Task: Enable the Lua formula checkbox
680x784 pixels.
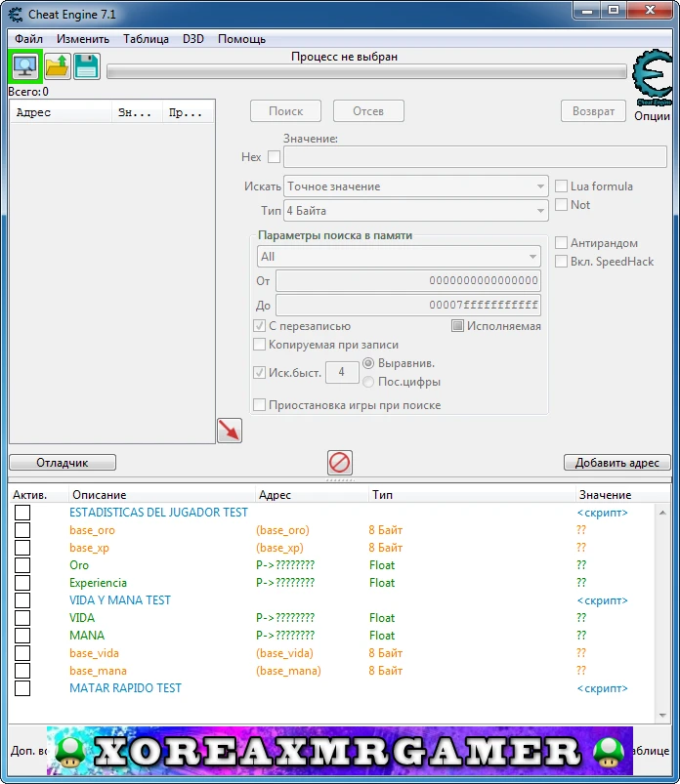Action: (x=562, y=186)
